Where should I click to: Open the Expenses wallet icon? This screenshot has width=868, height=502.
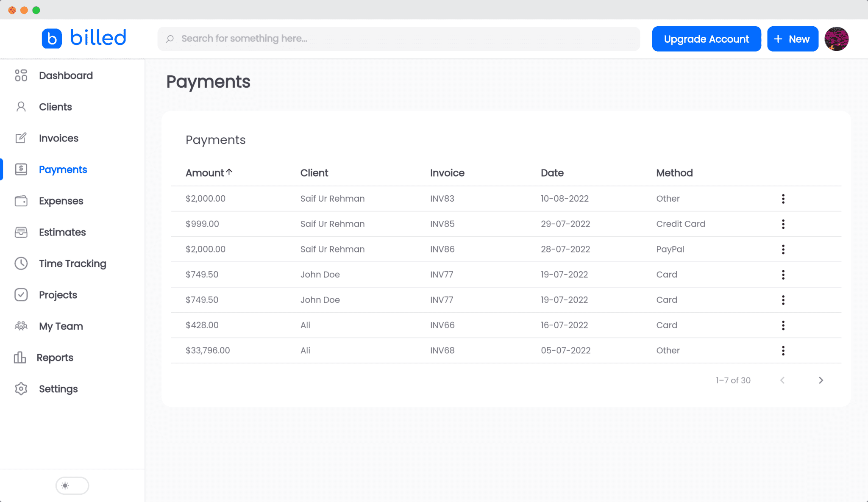point(21,200)
